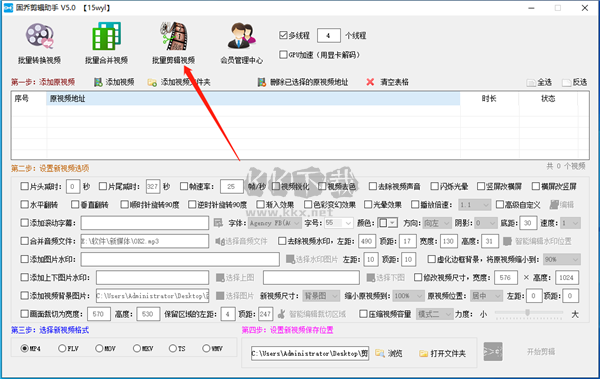Select the WMV format radio button
Image resolution: width=600 pixels, height=379 pixels.
tap(206, 348)
